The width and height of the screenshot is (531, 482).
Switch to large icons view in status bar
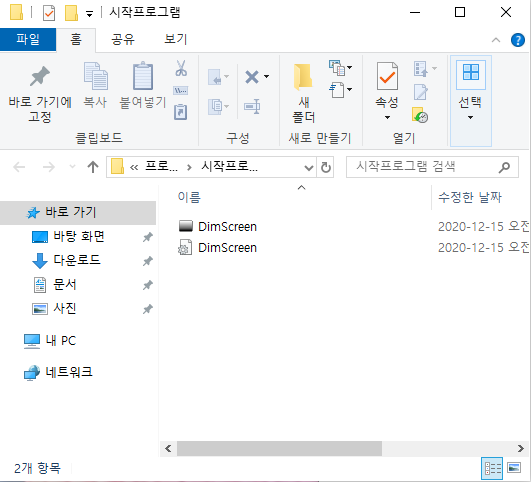point(514,468)
